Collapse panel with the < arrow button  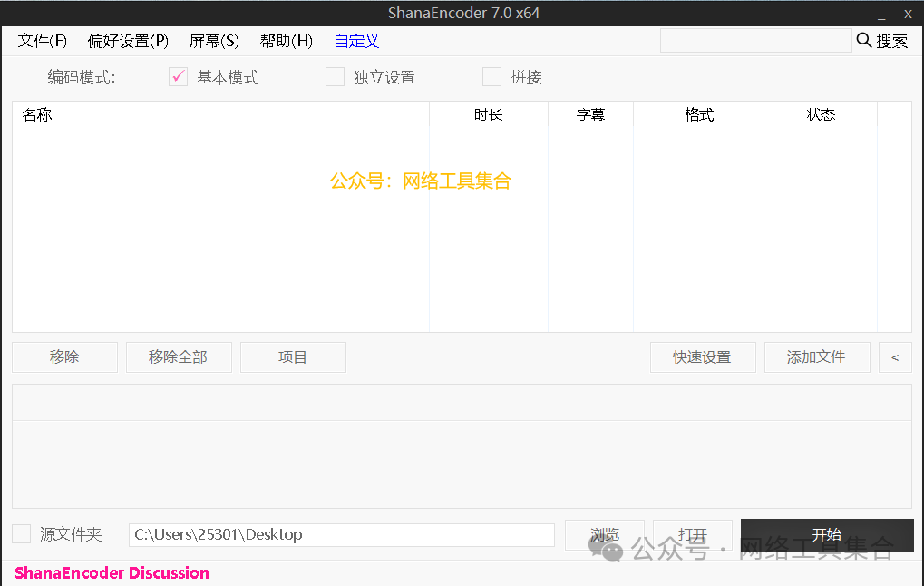point(895,357)
